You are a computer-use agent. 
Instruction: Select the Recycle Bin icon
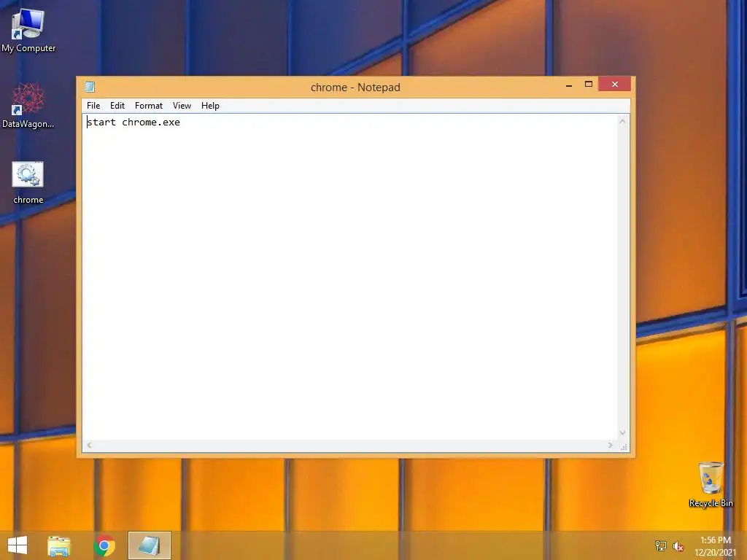click(x=711, y=484)
